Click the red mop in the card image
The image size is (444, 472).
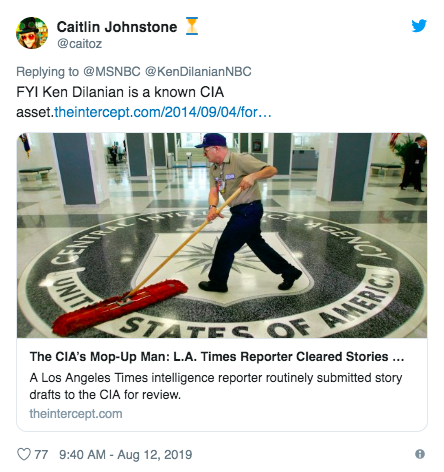pyautogui.click(x=120, y=307)
